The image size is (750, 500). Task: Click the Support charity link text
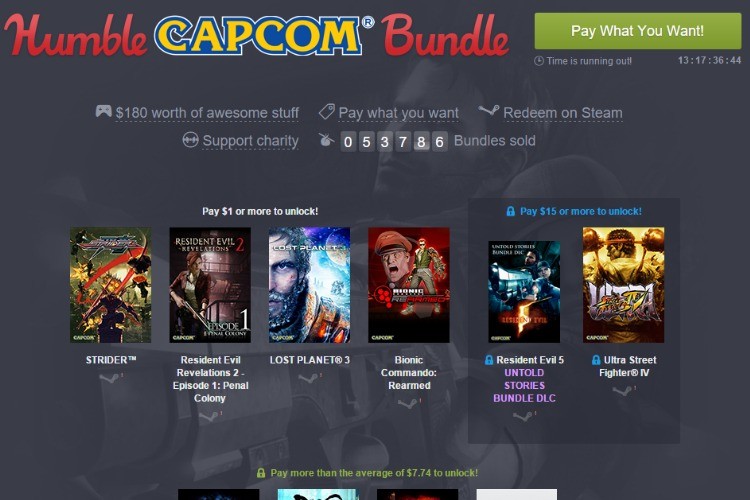click(x=250, y=141)
